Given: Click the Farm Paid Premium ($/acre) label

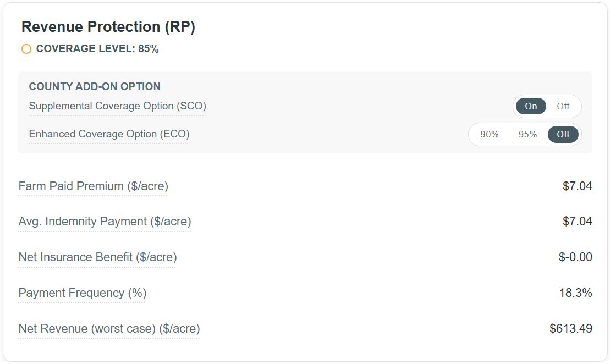Looking at the screenshot, I should click(x=93, y=186).
